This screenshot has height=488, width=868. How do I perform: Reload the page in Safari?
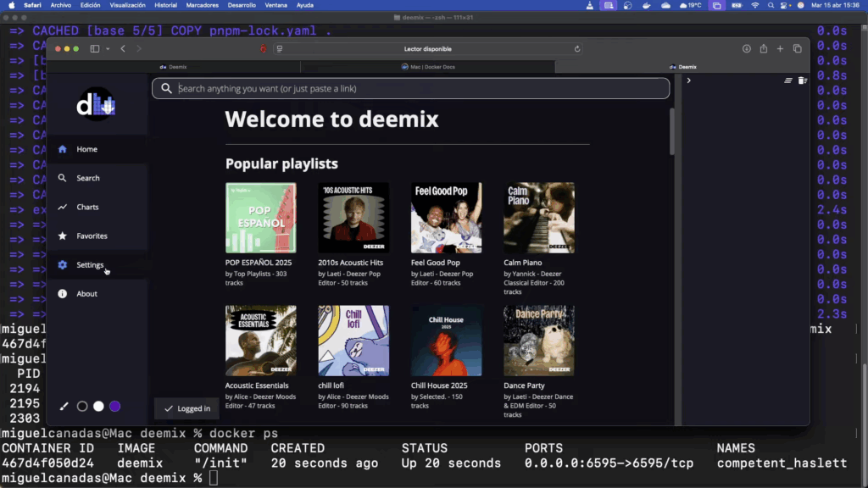[576, 48]
